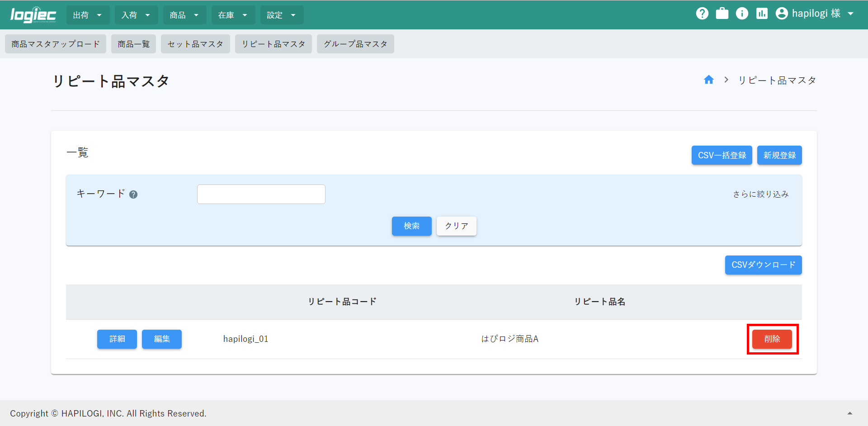Expand the 出荷 dropdown menu
The height and width of the screenshot is (426, 868).
click(x=88, y=15)
